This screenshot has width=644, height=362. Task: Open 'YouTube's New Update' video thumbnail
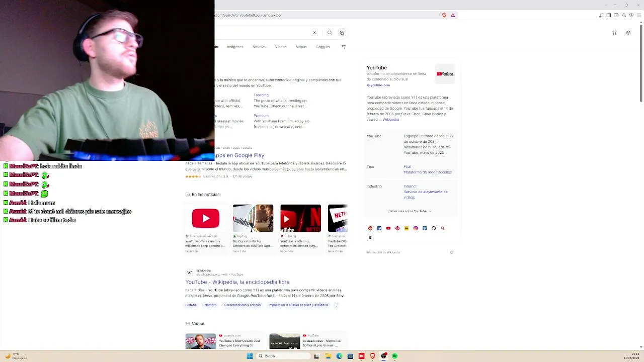coord(201,341)
